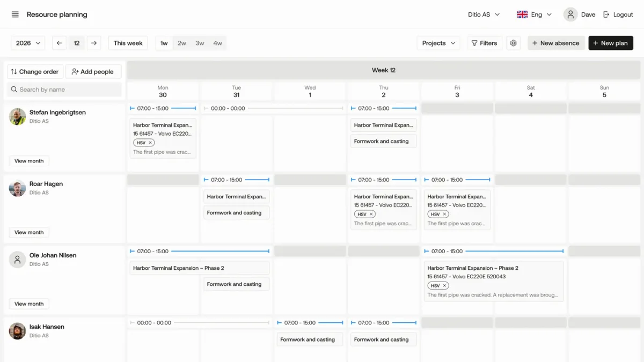View month for Ole Johan Nilsen
Screen dimensions: 644x362
pos(29,304)
